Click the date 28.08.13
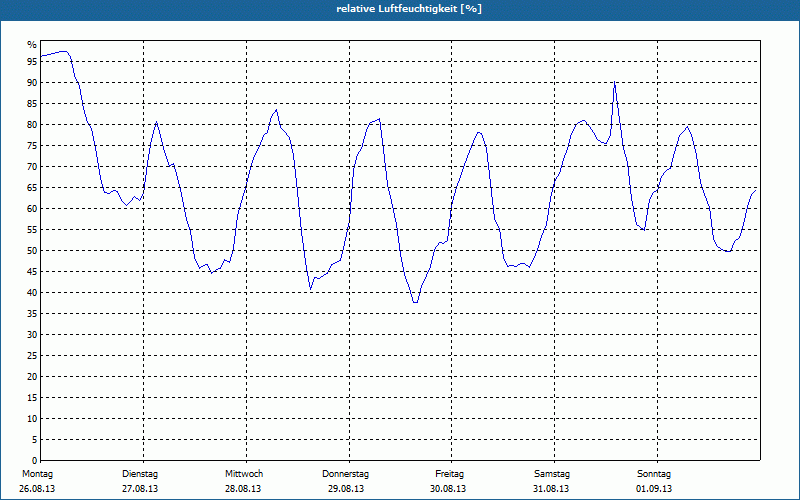 243,489
